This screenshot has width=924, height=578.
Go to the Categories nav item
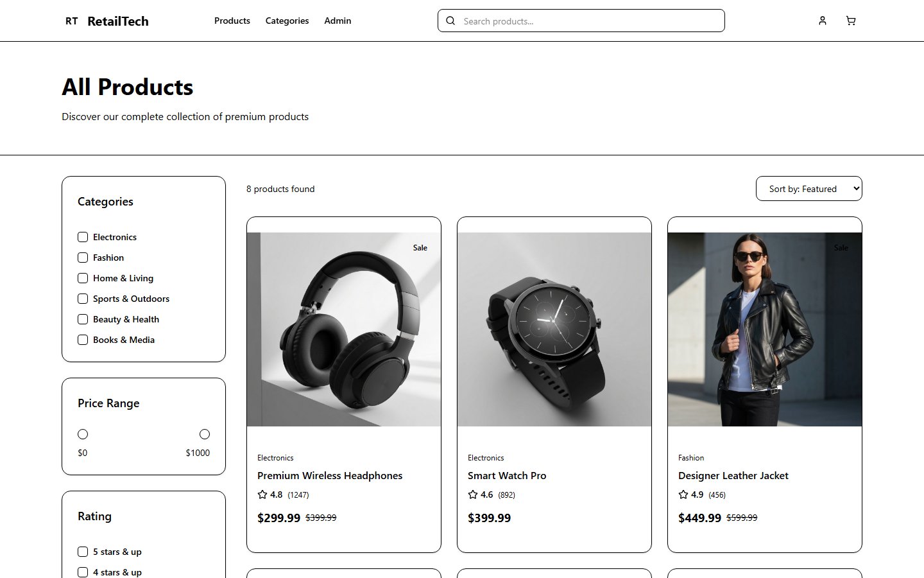pyautogui.click(x=287, y=21)
